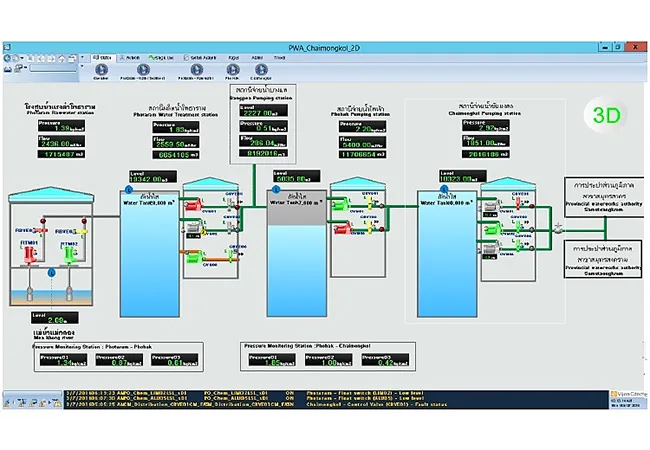Click lower yellow valve in Phobak pump house
650x450 pixels.
pyautogui.click(x=369, y=227)
